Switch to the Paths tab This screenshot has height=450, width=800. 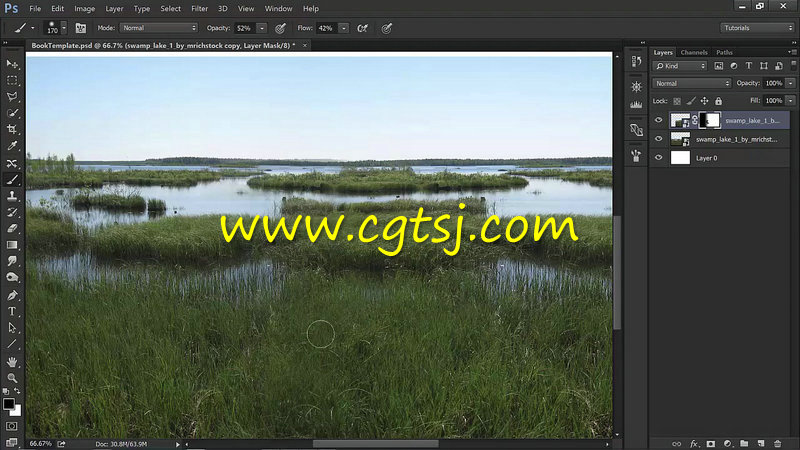[724, 52]
